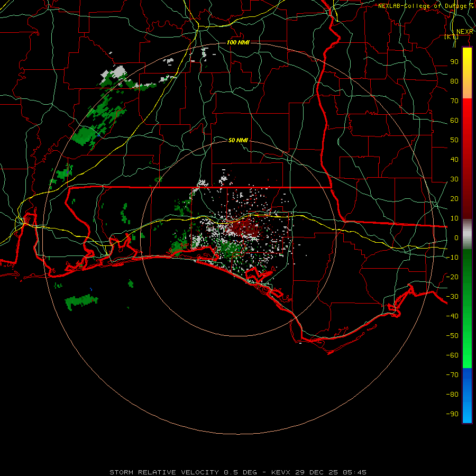
Task: Click the 70 knot value on color scale
Action: (454, 101)
